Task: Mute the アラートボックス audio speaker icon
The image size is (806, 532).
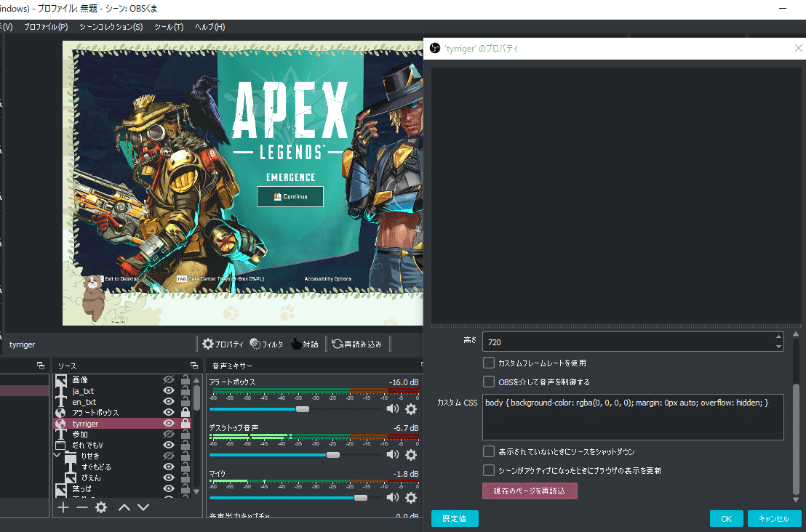Action: [393, 408]
